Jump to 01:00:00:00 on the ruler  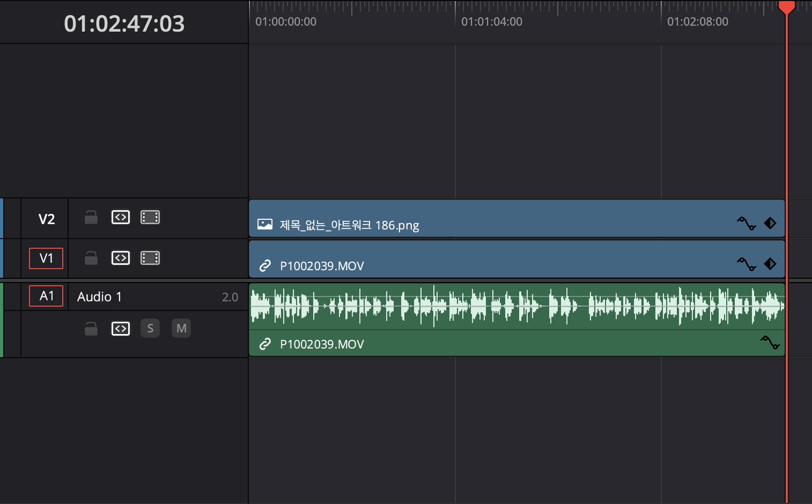click(x=286, y=21)
